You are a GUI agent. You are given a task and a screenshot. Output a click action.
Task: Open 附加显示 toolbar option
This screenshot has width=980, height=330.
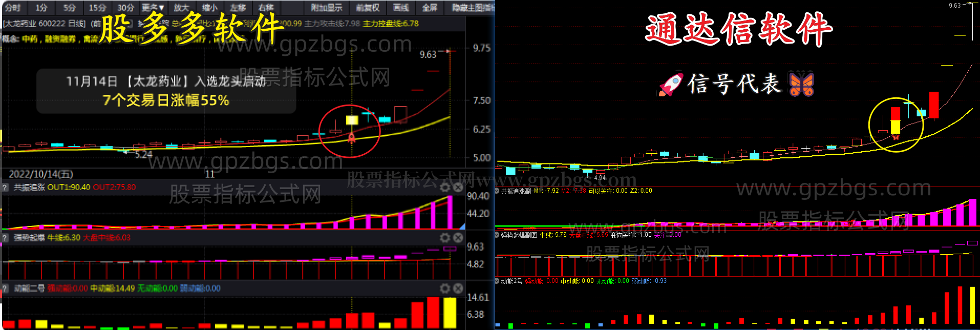coord(327,8)
